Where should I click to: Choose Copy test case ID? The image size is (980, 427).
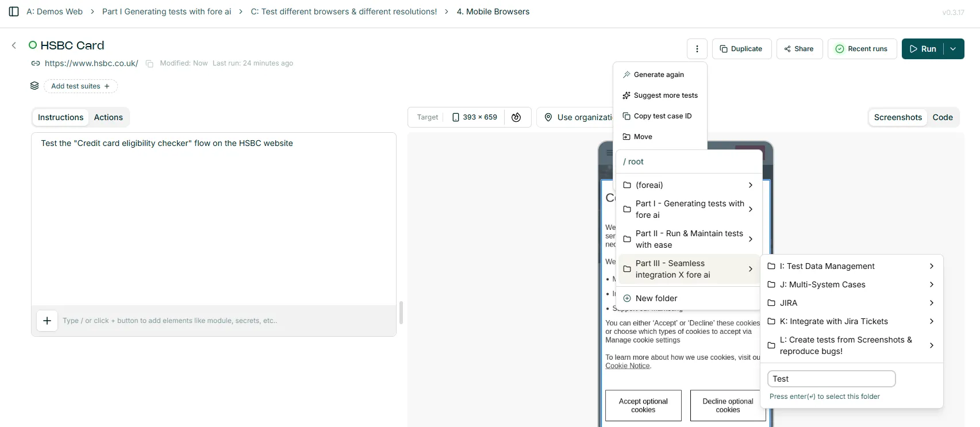click(x=660, y=116)
